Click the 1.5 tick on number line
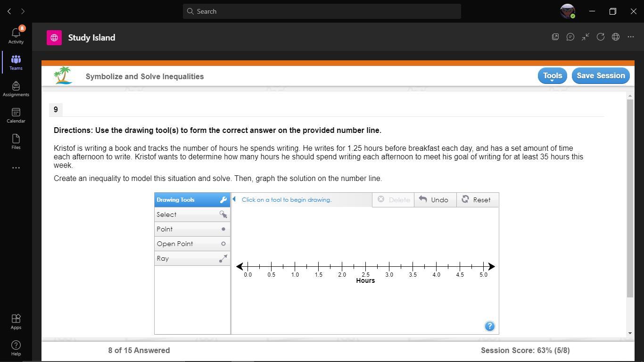The image size is (644, 362). coord(318,267)
